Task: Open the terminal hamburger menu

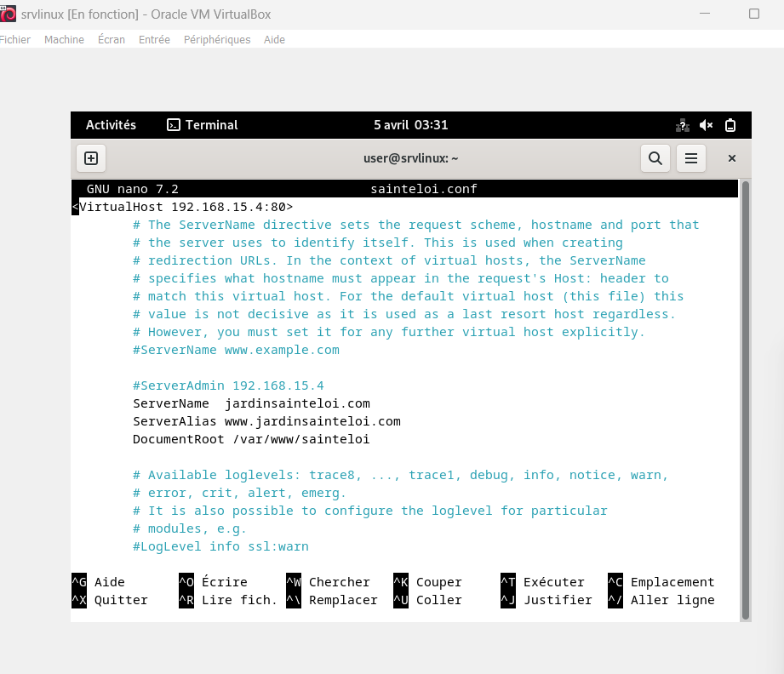Action: click(x=691, y=158)
